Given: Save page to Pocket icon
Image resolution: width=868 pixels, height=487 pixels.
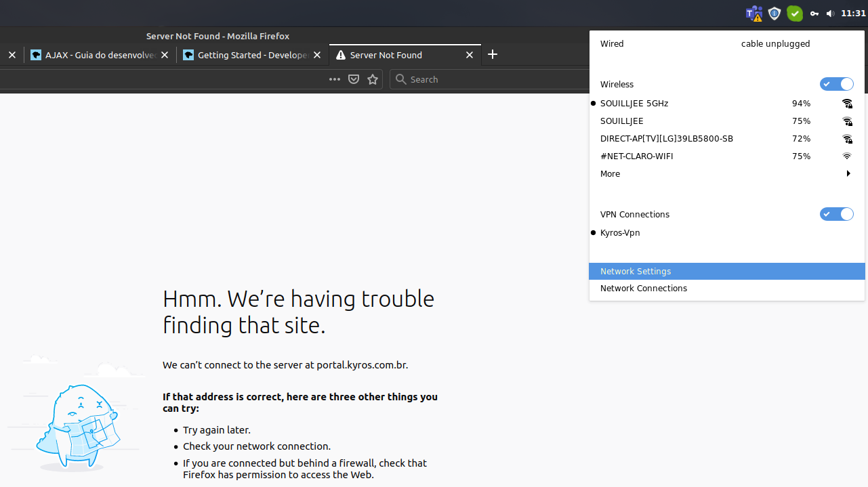Looking at the screenshot, I should click(354, 79).
